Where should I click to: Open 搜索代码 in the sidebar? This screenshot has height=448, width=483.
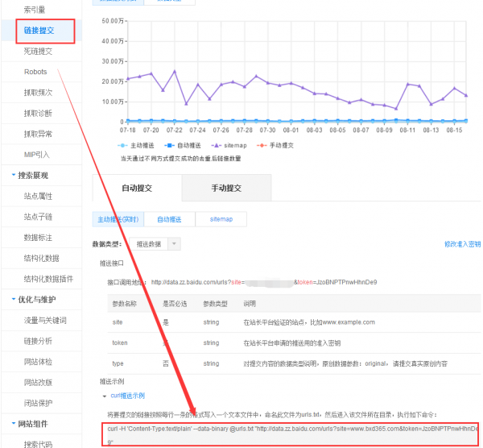point(38,444)
